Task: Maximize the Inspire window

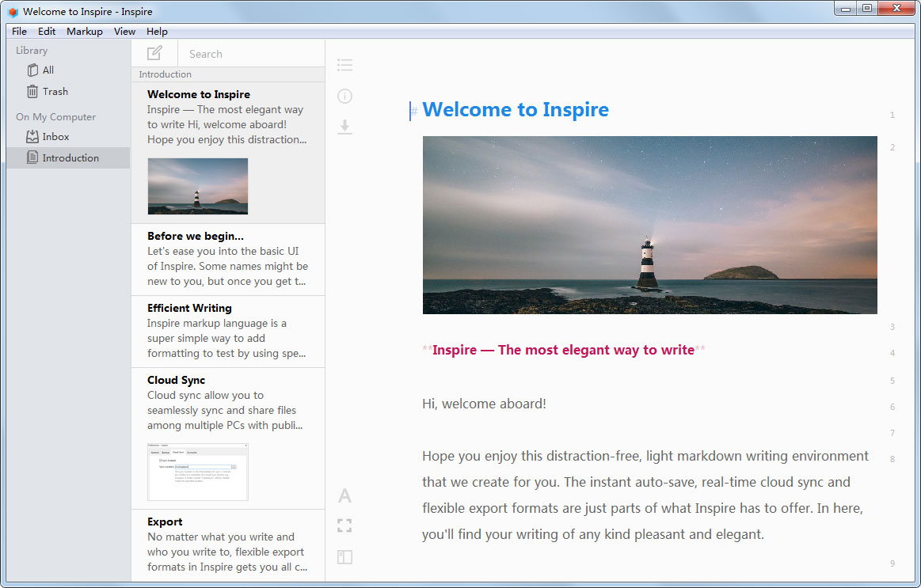Action: (867, 8)
